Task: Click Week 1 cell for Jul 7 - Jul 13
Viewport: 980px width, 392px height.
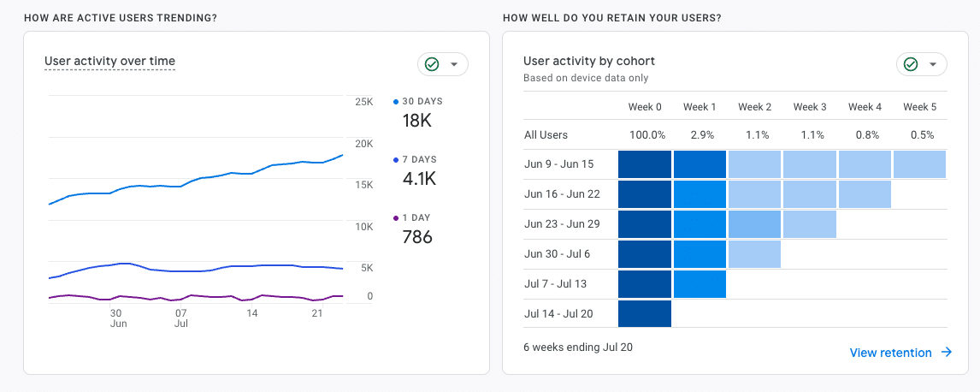Action: (700, 284)
